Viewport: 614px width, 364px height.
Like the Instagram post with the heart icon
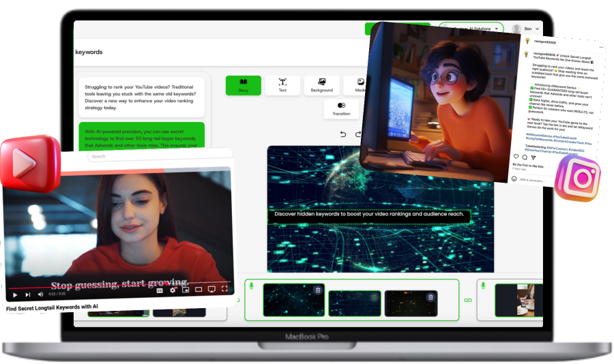pos(516,157)
